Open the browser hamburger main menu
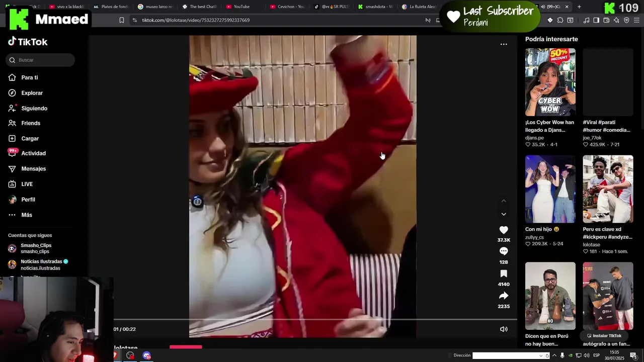This screenshot has width=644, height=362. (x=636, y=20)
